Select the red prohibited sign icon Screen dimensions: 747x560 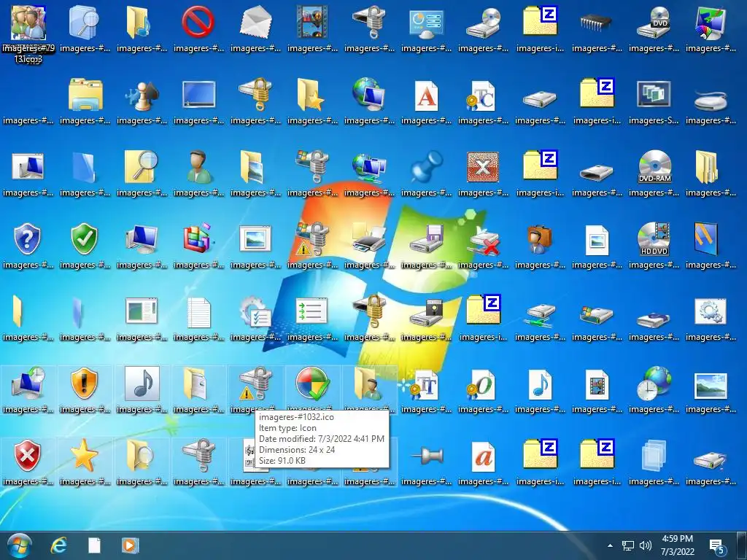coord(198,22)
